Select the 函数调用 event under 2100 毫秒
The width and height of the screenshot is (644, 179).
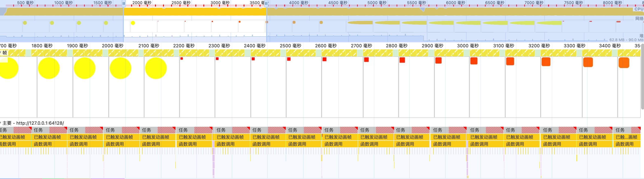158,144
